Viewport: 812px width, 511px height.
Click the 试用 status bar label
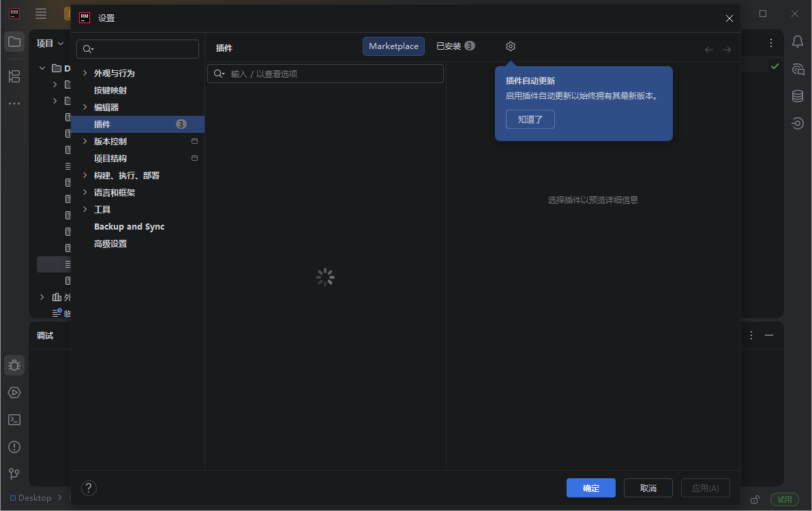click(784, 499)
